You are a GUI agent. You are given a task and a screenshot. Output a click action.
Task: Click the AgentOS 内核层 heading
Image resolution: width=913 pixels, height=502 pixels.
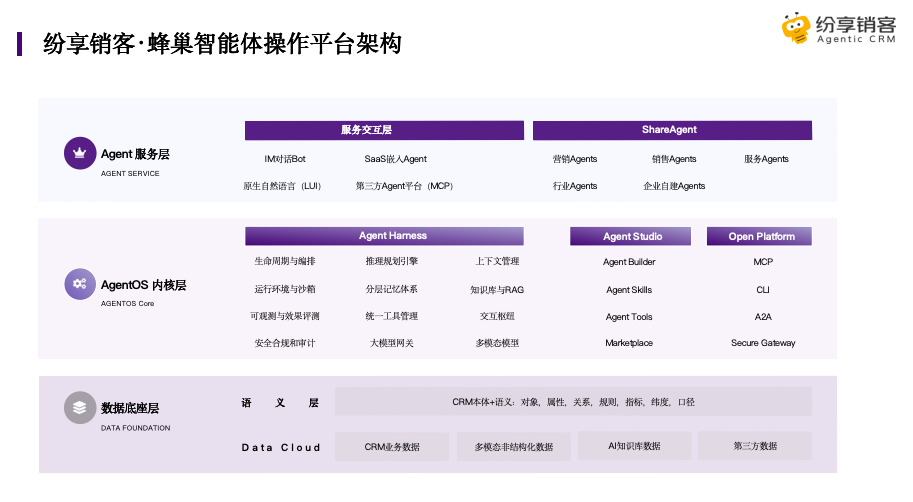pos(143,285)
